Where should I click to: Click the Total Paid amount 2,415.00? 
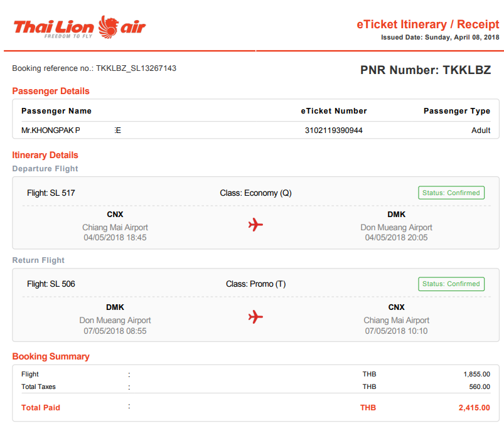(x=475, y=408)
